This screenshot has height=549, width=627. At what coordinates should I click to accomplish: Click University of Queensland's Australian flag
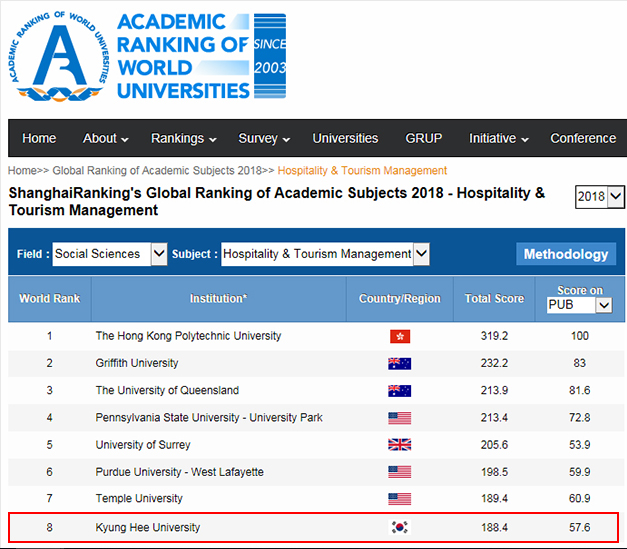click(399, 391)
